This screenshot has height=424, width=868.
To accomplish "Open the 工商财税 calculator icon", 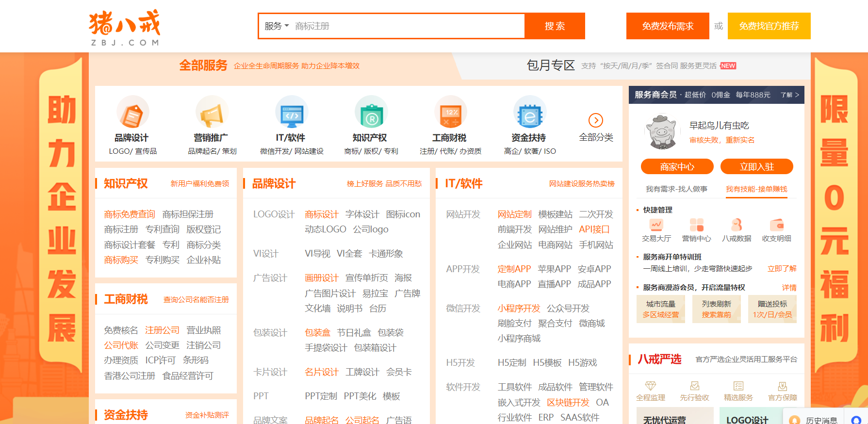I will pyautogui.click(x=450, y=113).
